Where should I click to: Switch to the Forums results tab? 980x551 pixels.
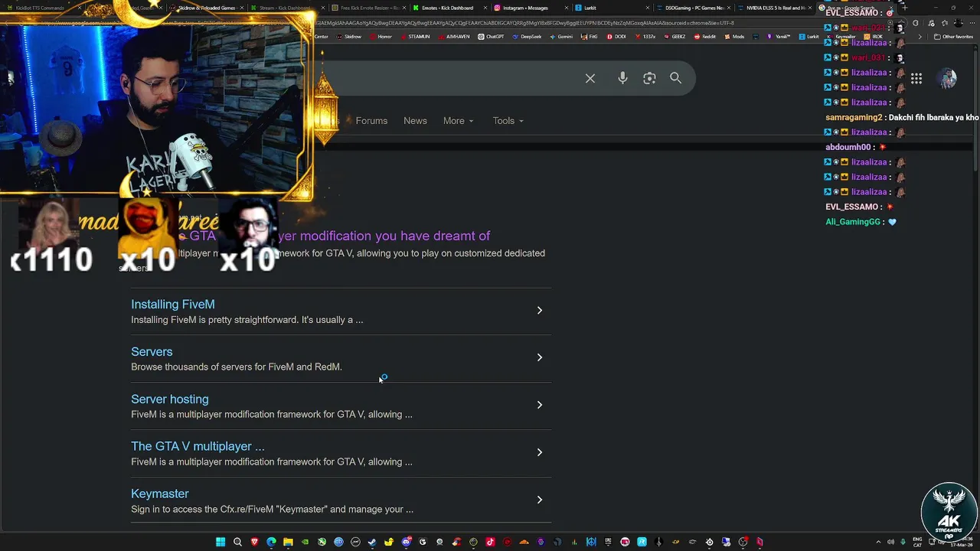tap(371, 121)
